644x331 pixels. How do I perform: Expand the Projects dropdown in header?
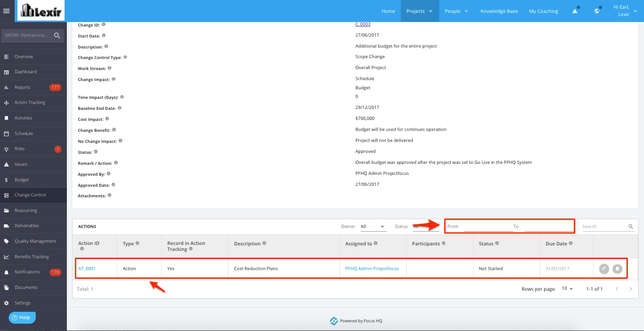pyautogui.click(x=420, y=11)
